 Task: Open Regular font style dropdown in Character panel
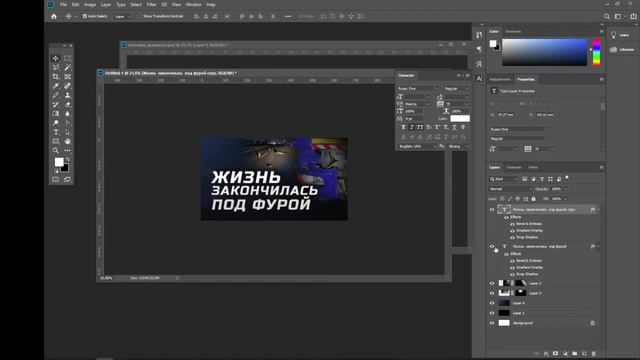(456, 89)
